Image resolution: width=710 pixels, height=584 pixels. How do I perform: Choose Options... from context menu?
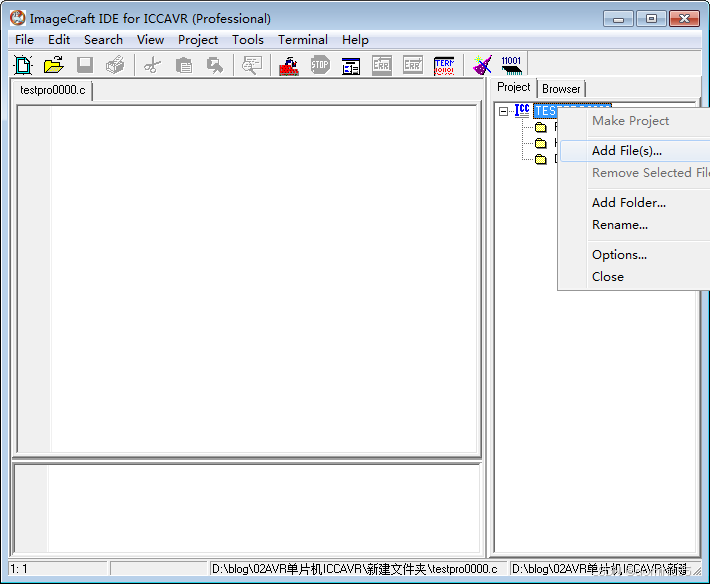pyautogui.click(x=635, y=255)
